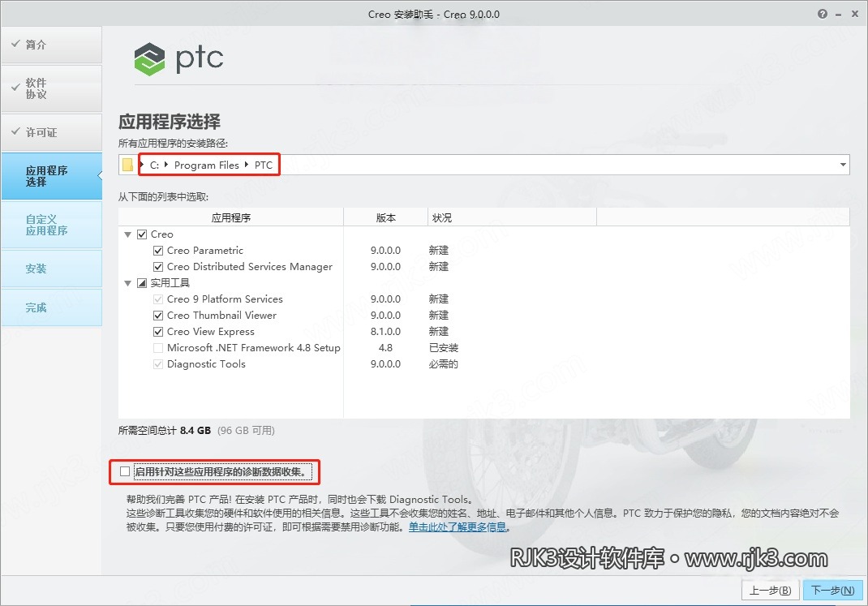
Task: Collapse the Creo tree group
Action: 128,234
